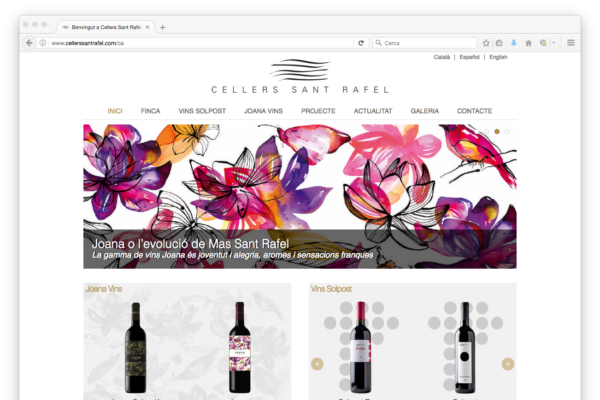600x400 pixels.
Task: Select the highlighted gold slider dot
Action: pyautogui.click(x=497, y=132)
